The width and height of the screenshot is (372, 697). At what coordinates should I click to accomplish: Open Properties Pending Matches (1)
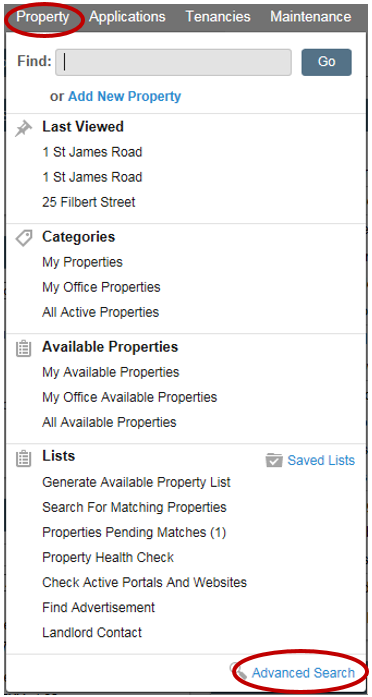[x=134, y=532]
